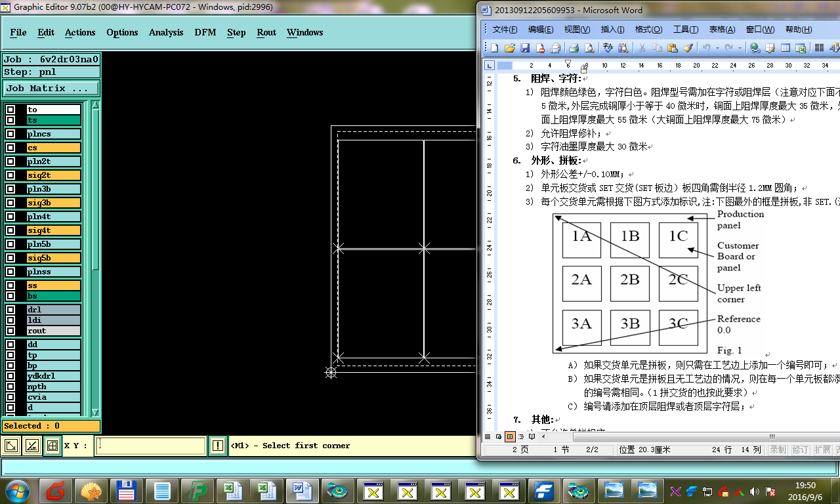
Task: Click the Job Matrix ... button
Action: [x=51, y=88]
